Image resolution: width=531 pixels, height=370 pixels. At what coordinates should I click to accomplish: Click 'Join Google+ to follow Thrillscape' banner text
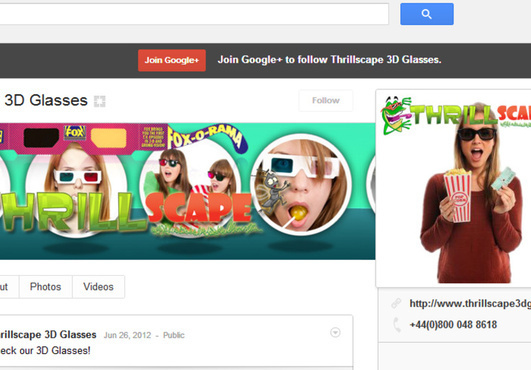[x=330, y=60]
